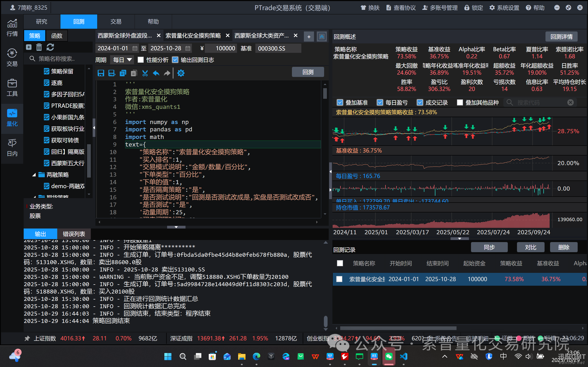The width and height of the screenshot is (588, 367).
Task: Add a new strategy tab with plus
Action: tap(309, 37)
